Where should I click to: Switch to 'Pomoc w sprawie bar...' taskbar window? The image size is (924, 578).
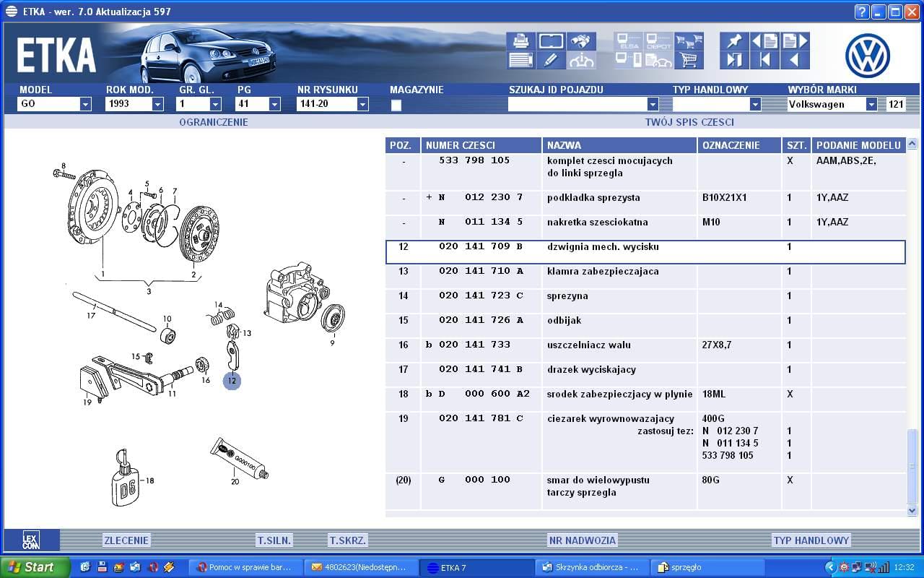tap(245, 567)
